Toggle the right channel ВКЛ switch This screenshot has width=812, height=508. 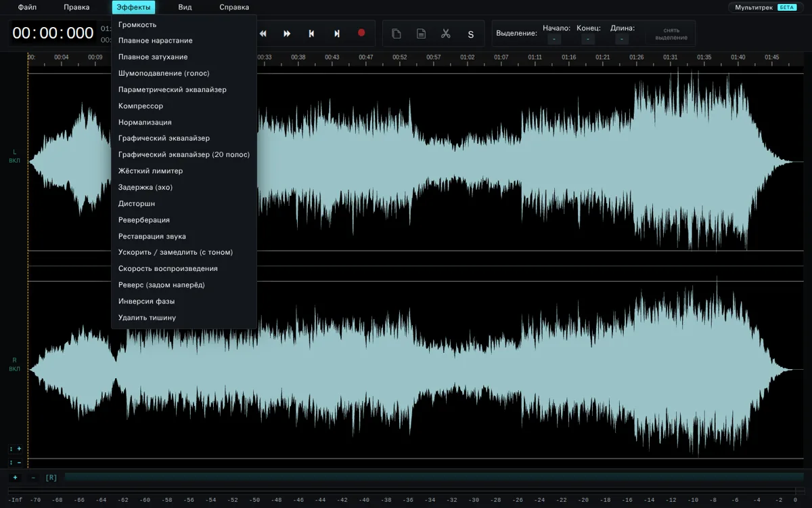pos(14,369)
